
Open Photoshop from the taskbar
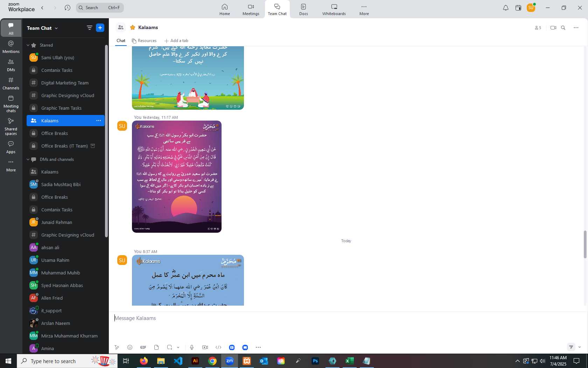click(x=315, y=361)
